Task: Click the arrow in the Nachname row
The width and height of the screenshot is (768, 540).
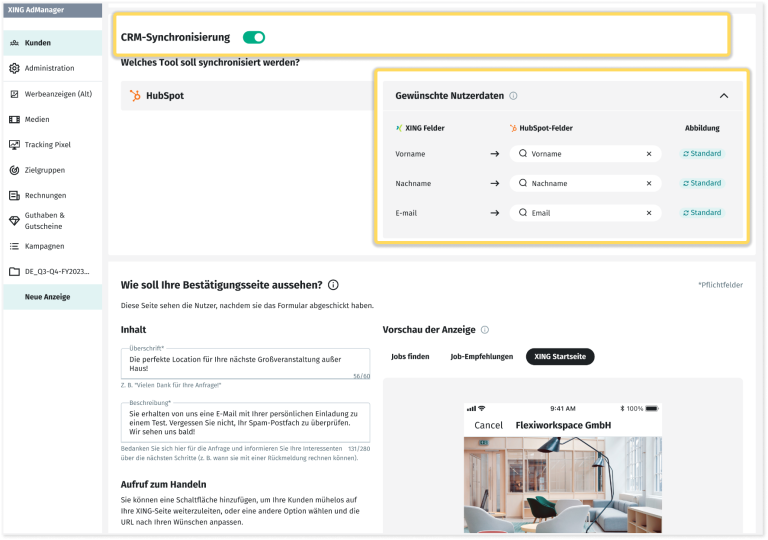Action: (495, 183)
